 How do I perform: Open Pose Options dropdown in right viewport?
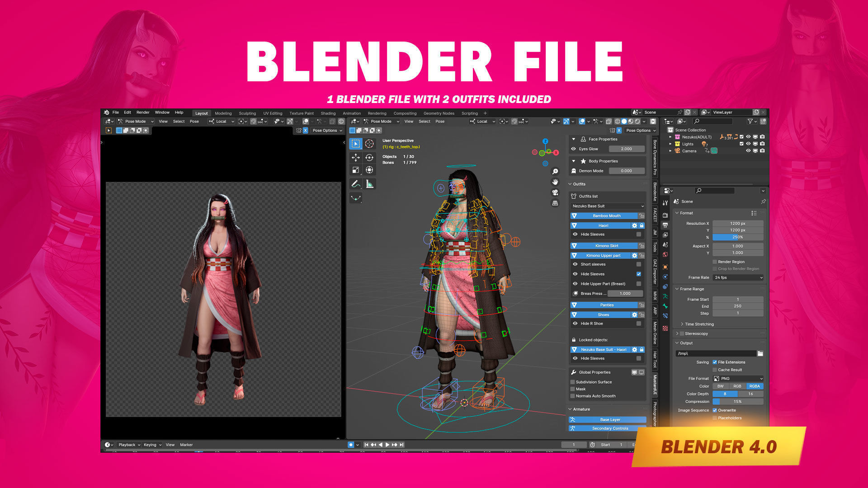pos(641,131)
